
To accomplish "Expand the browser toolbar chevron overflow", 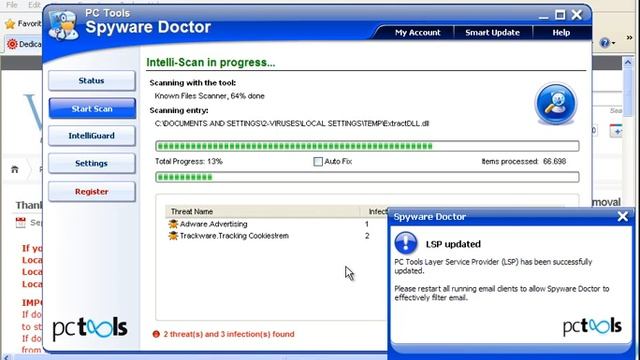I will [x=629, y=38].
